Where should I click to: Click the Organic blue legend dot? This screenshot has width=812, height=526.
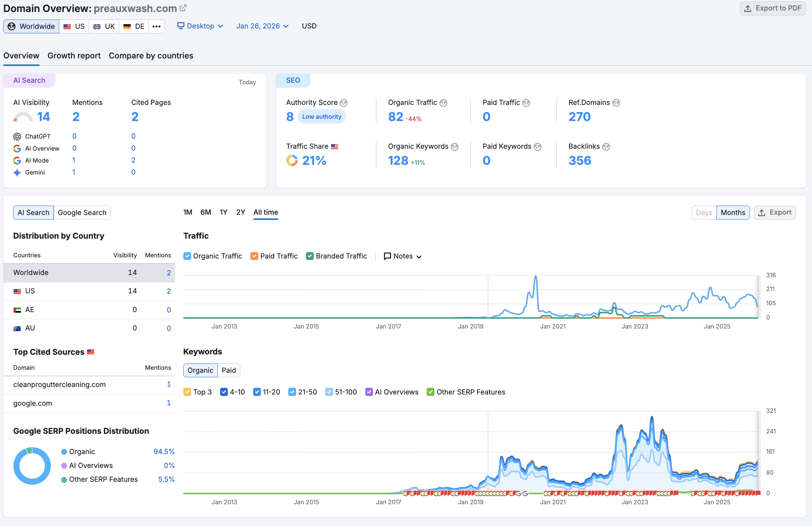[x=64, y=451]
